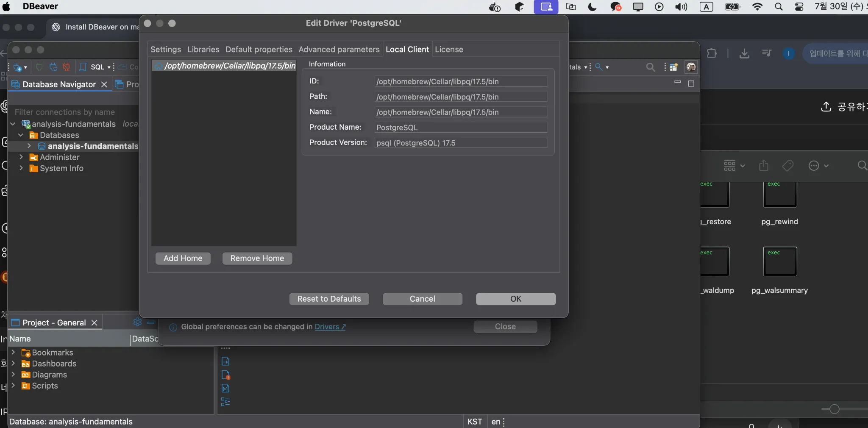Select the Local Client tab
This screenshot has height=428, width=868.
tap(407, 49)
